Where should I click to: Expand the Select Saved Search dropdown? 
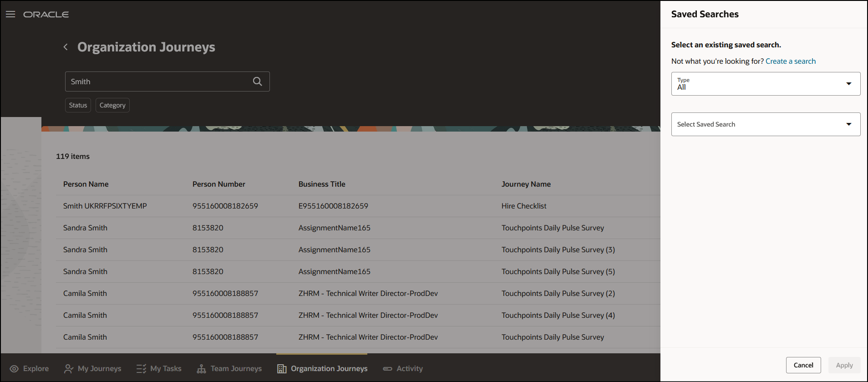pos(766,124)
